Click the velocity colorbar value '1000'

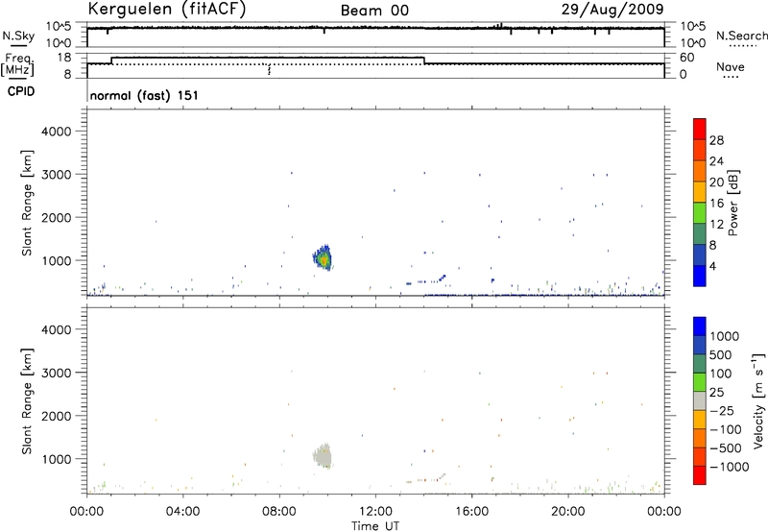pyautogui.click(x=725, y=336)
